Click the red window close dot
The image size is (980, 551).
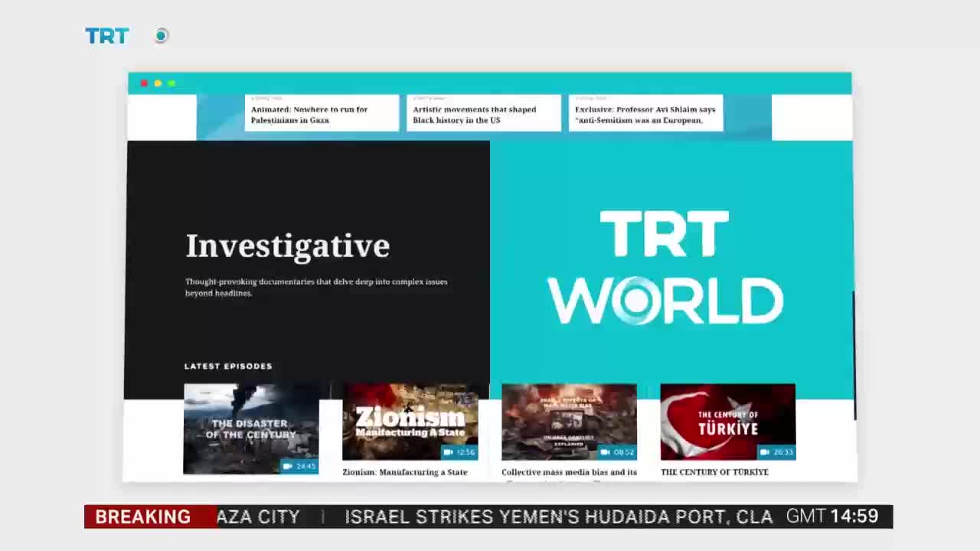point(144,83)
